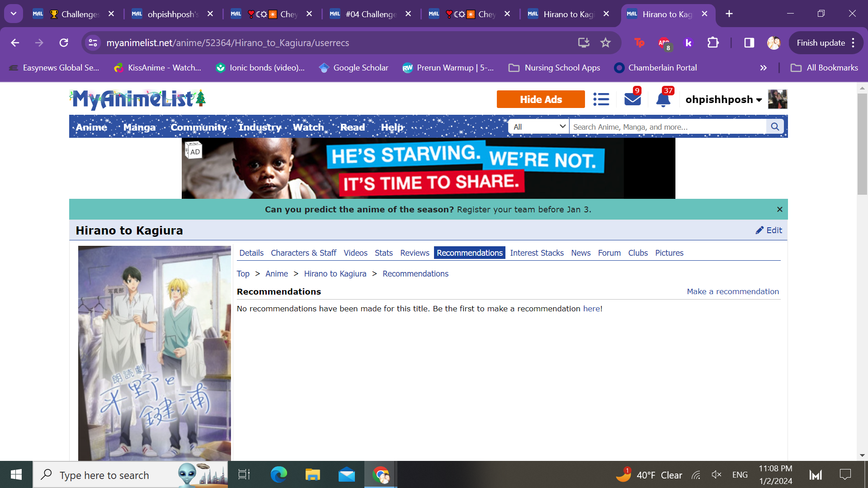The width and height of the screenshot is (868, 488).
Task: Toggle the browser side panel icon
Action: point(749,43)
